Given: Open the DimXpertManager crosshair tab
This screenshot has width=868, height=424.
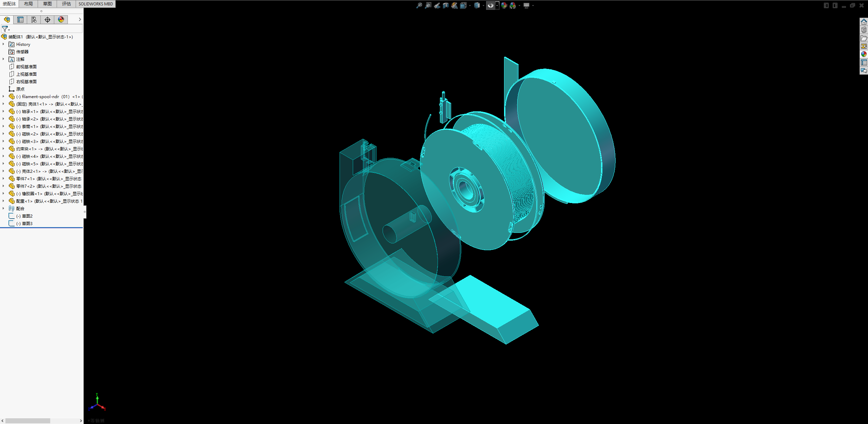Looking at the screenshot, I should 47,20.
